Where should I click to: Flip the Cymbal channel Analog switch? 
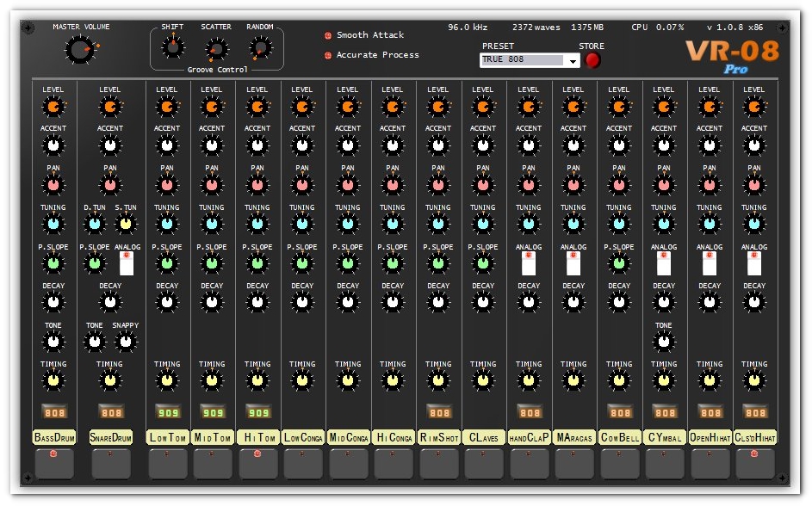click(664, 262)
